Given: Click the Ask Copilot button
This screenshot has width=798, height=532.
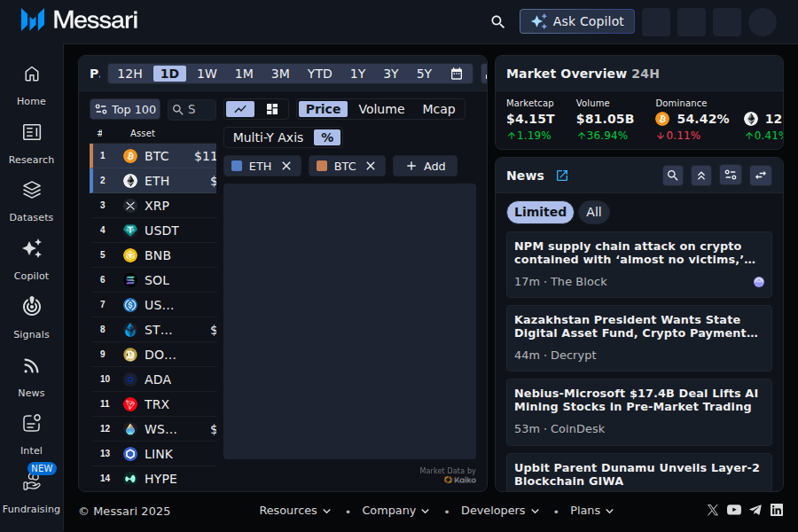Looking at the screenshot, I should pyautogui.click(x=577, y=21).
